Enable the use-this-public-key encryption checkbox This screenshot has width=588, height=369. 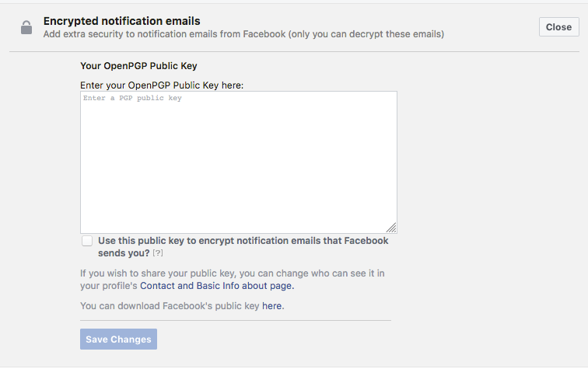point(87,241)
